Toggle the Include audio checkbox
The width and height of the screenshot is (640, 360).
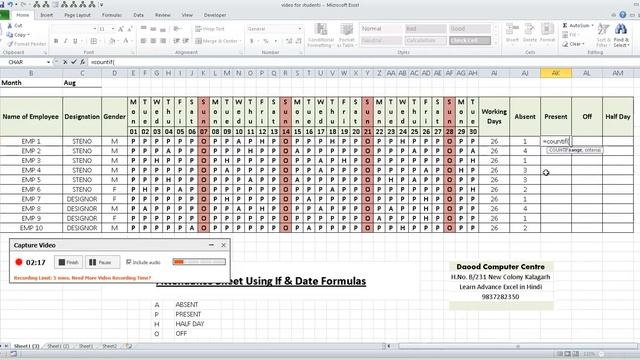point(128,262)
